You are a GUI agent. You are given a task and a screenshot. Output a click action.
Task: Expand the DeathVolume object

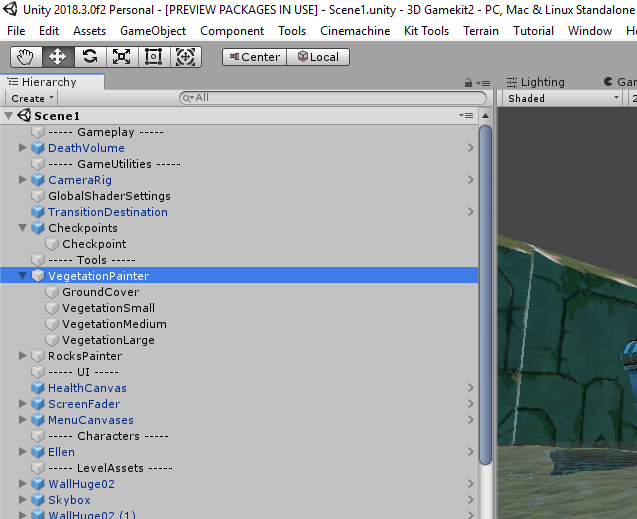(23, 147)
